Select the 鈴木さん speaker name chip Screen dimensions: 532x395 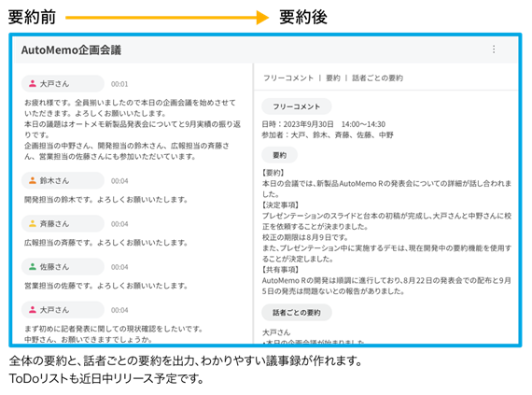pos(63,180)
